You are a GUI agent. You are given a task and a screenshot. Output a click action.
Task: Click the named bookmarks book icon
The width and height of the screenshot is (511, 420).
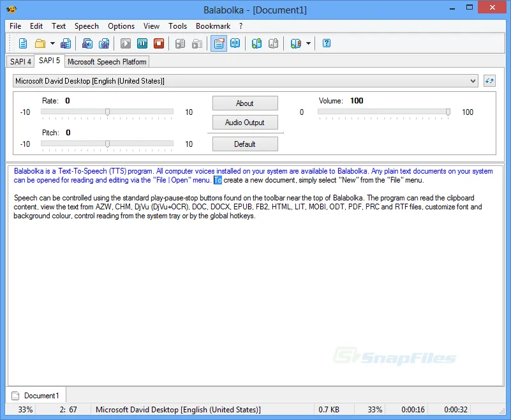coord(295,43)
